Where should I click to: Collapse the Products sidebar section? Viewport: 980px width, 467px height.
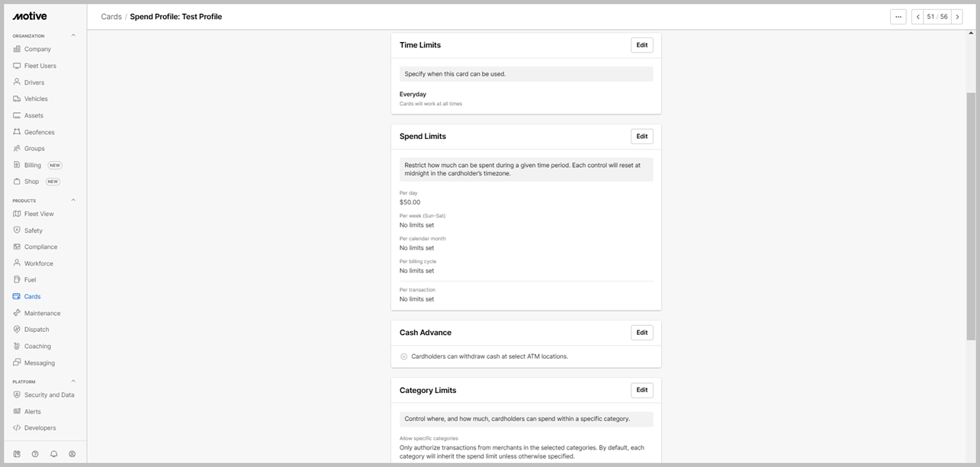pos(73,201)
